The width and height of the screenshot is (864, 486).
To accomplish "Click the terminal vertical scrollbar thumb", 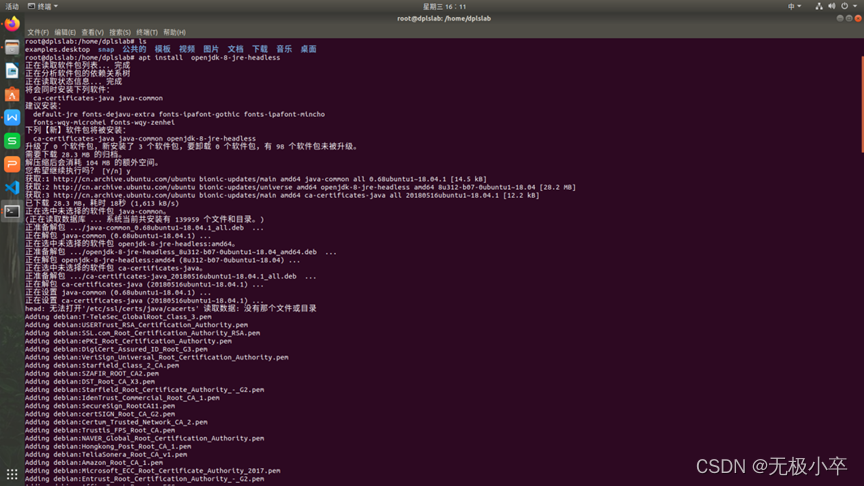I will click(x=862, y=103).
